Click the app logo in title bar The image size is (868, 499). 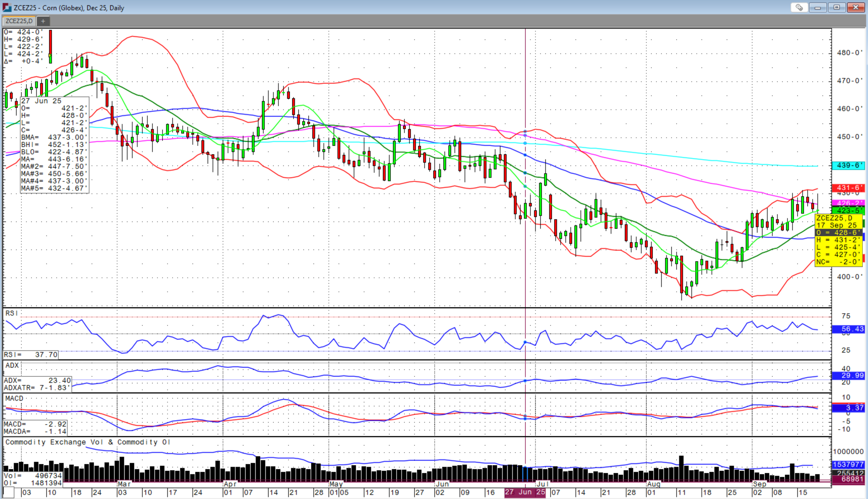[x=7, y=7]
